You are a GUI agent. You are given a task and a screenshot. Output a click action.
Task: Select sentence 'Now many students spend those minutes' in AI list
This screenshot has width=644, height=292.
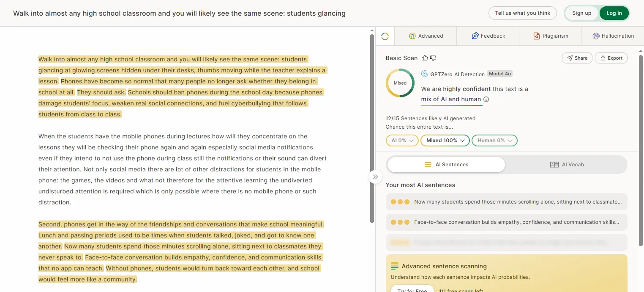click(506, 202)
